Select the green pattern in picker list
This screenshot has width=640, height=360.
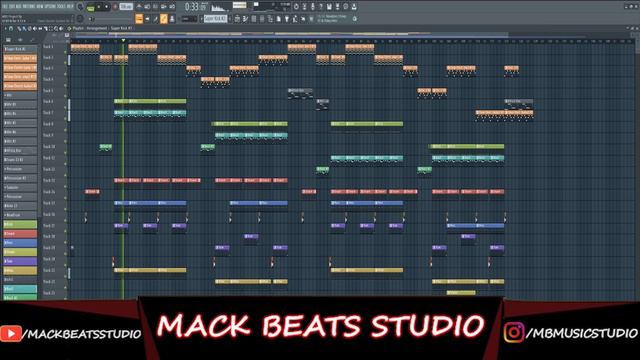[x=20, y=224]
